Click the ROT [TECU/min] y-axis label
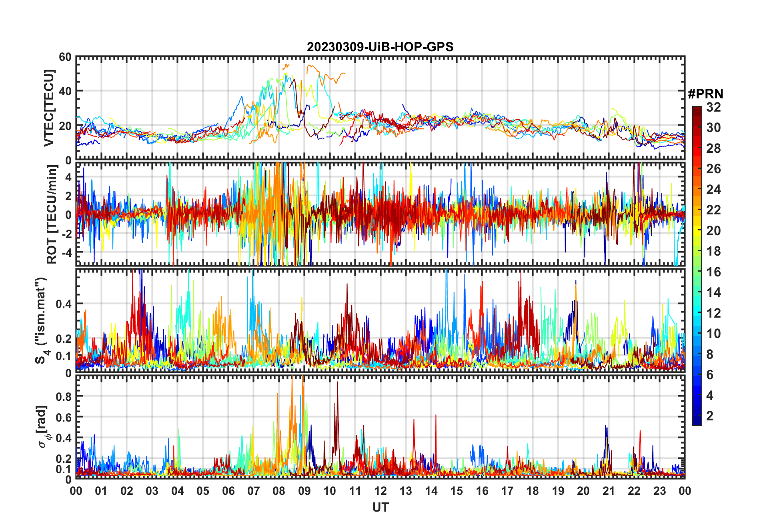The image size is (761, 532). [x=52, y=214]
